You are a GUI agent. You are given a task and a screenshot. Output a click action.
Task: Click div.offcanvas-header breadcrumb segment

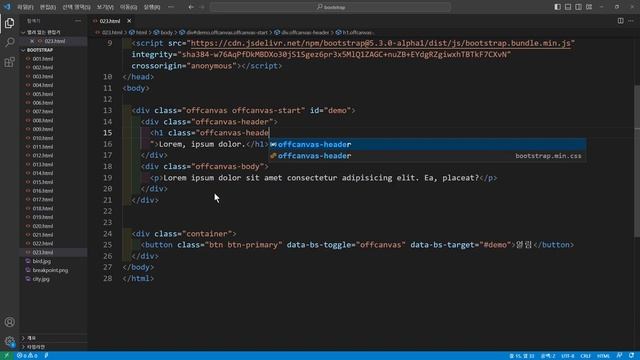pos(302,33)
